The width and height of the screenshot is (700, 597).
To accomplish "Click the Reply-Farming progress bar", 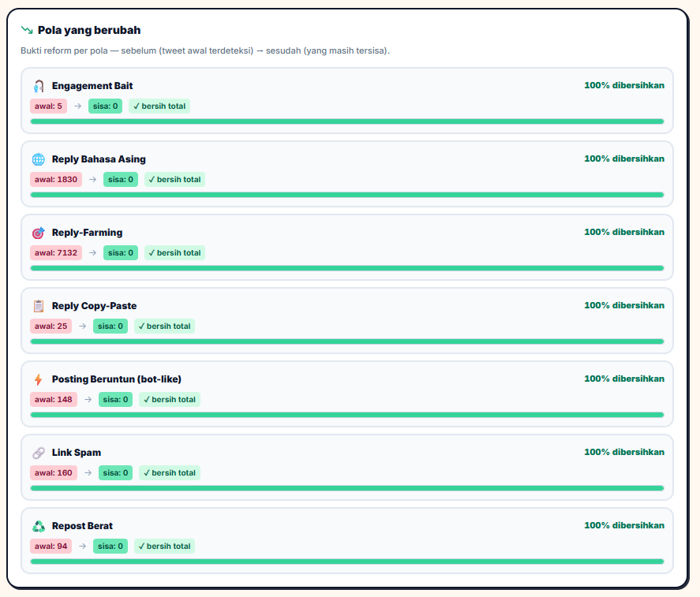I will point(347,268).
